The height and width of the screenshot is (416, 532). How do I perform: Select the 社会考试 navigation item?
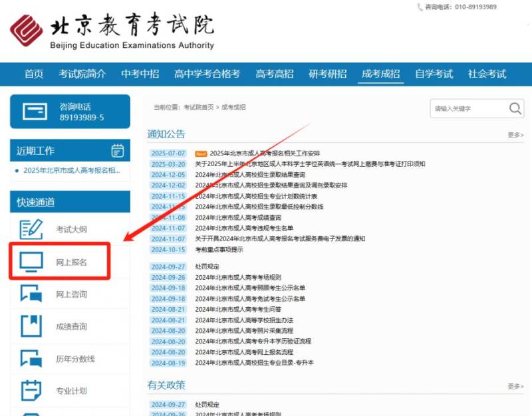click(487, 74)
